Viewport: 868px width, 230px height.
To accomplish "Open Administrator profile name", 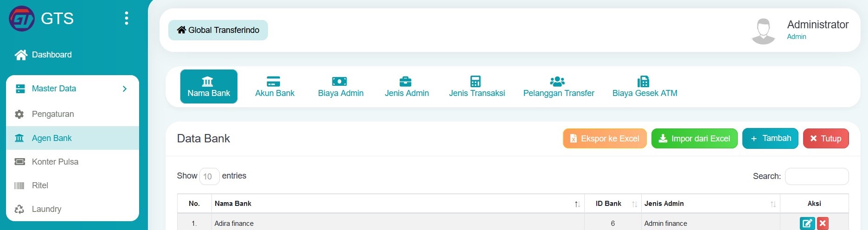I will (817, 25).
